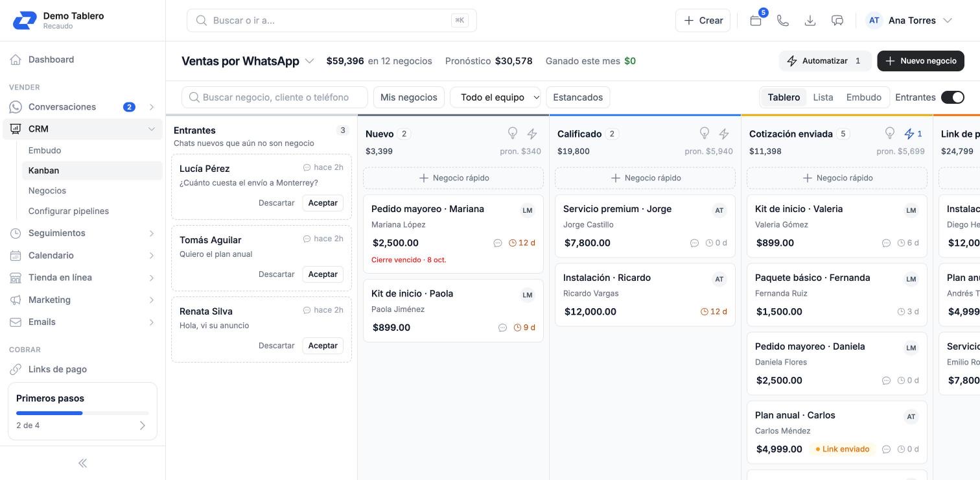
Task: Add Negocio rápido in Calificado column
Action: pos(645,178)
